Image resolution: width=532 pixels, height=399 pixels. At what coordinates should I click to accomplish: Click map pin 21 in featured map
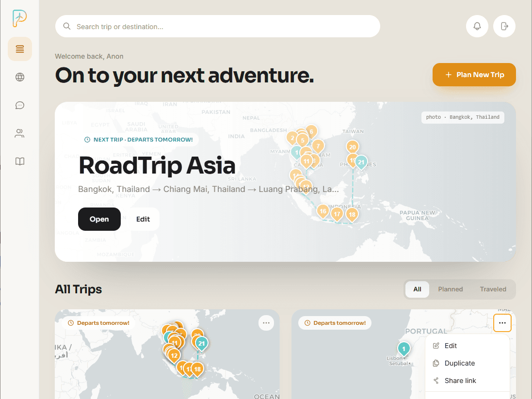[x=361, y=162]
